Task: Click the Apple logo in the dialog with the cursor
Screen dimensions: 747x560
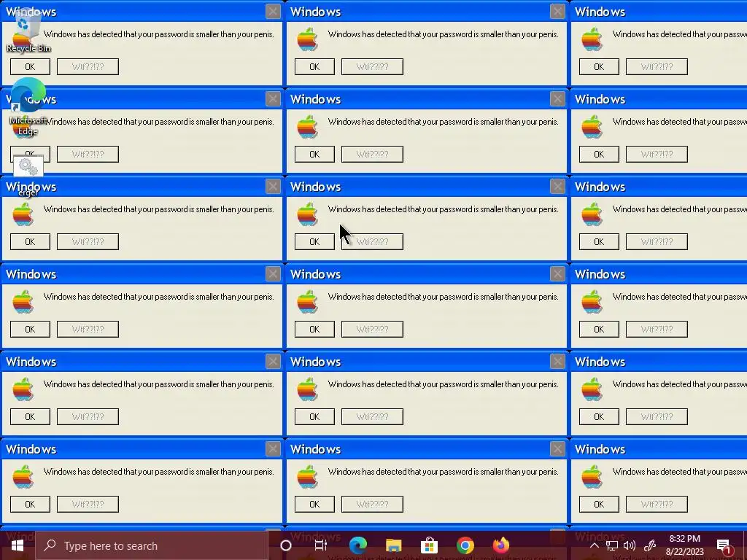Action: (x=307, y=214)
